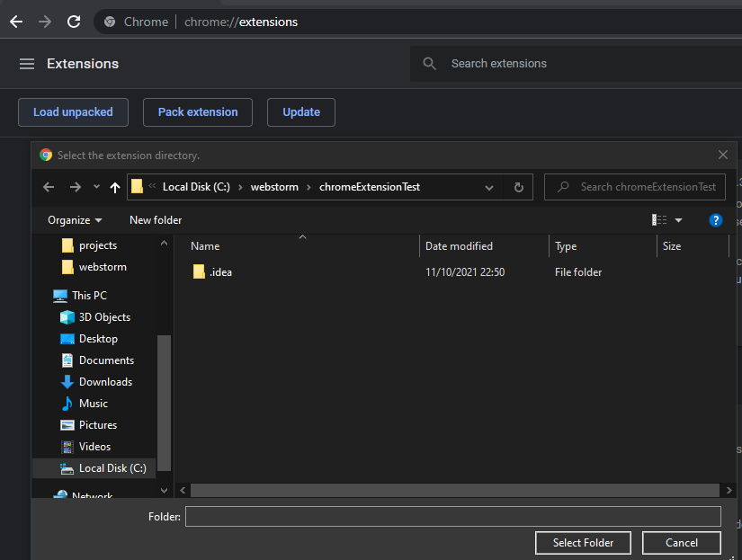Click the Chrome reload page icon
The image size is (742, 560).
74,22
